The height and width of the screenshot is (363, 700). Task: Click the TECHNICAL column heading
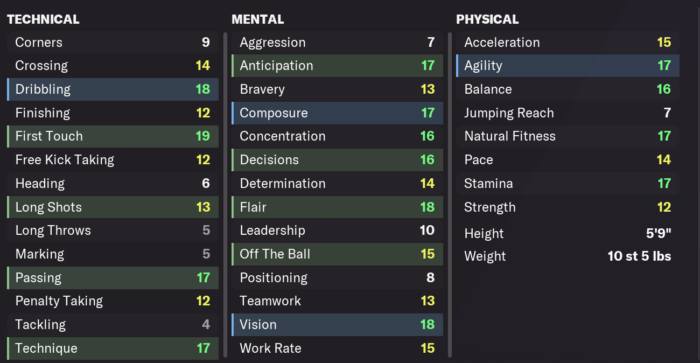coord(43,19)
